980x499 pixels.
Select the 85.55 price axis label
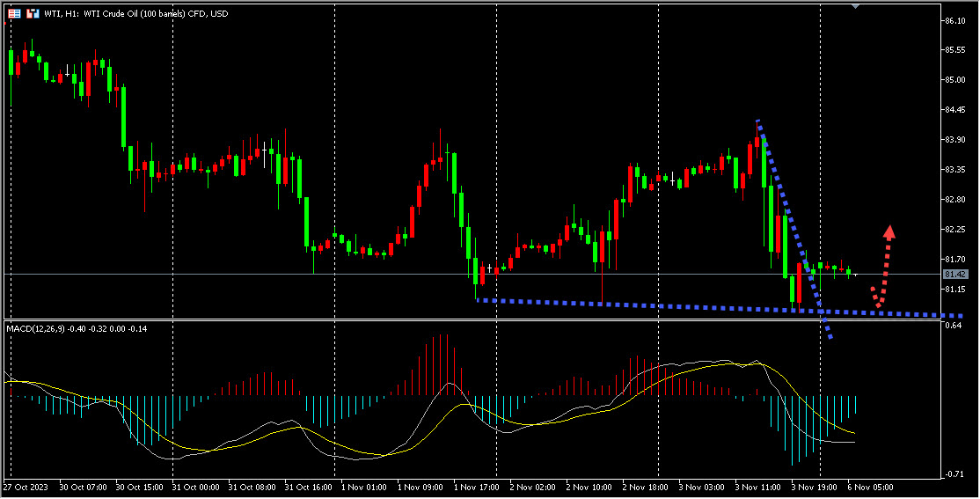click(955, 50)
